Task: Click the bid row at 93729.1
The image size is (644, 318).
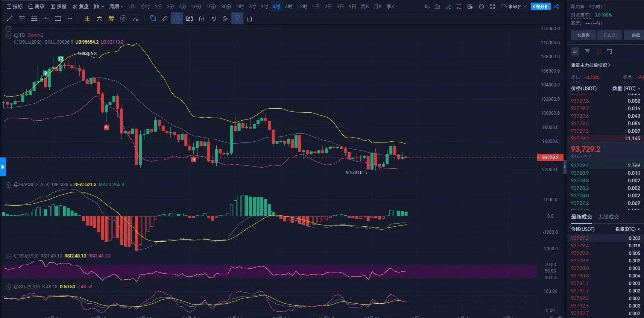Action: pos(605,165)
